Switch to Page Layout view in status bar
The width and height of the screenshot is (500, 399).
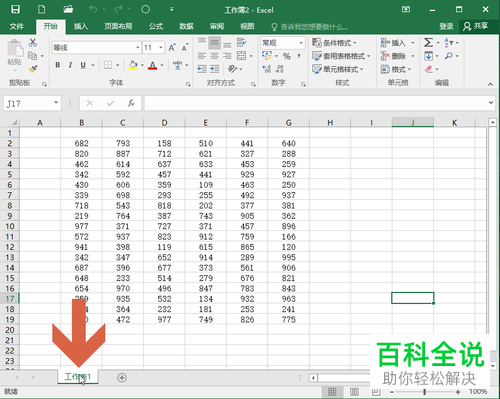pos(354,392)
